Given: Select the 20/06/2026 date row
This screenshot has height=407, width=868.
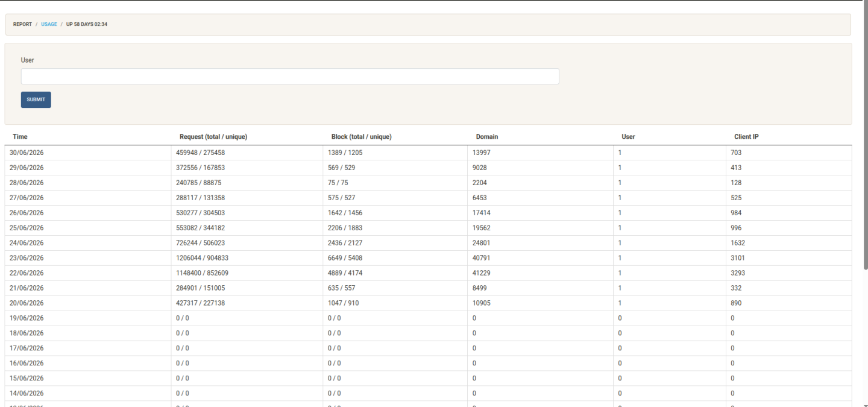Looking at the screenshot, I should [x=428, y=303].
